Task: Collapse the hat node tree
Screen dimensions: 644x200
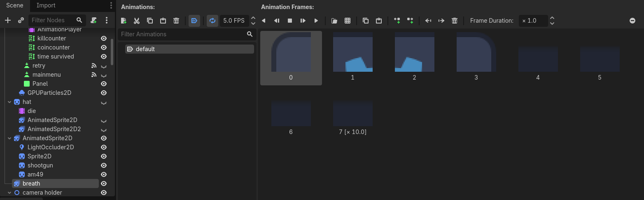Action: 10,102
